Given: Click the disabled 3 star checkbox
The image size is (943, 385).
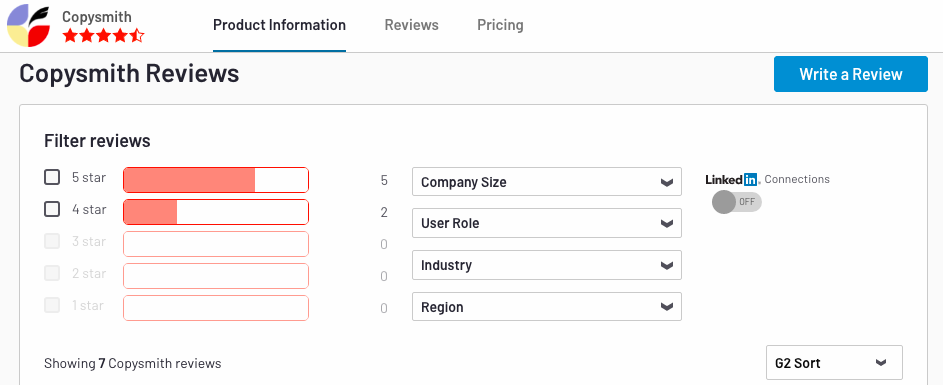Looking at the screenshot, I should pos(52,241).
